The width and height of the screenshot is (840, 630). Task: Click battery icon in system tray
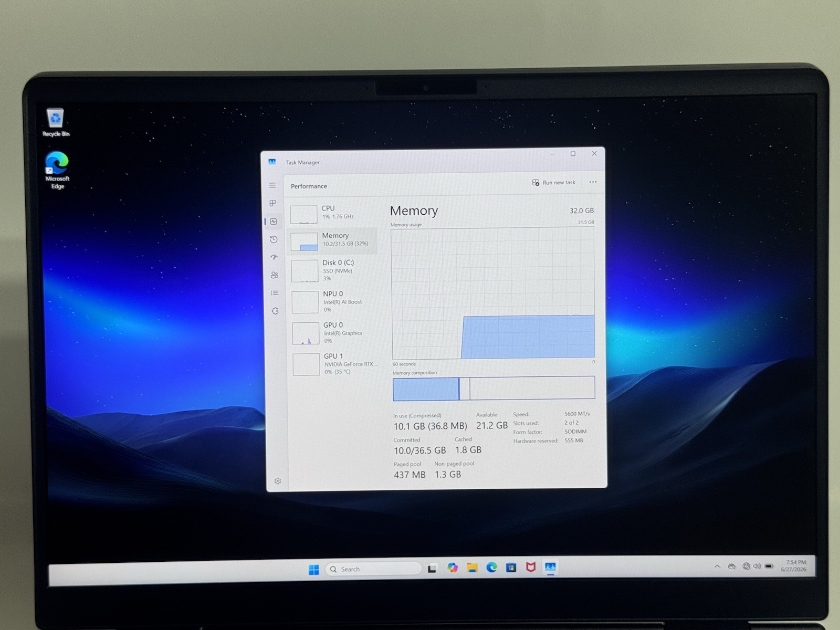[769, 566]
